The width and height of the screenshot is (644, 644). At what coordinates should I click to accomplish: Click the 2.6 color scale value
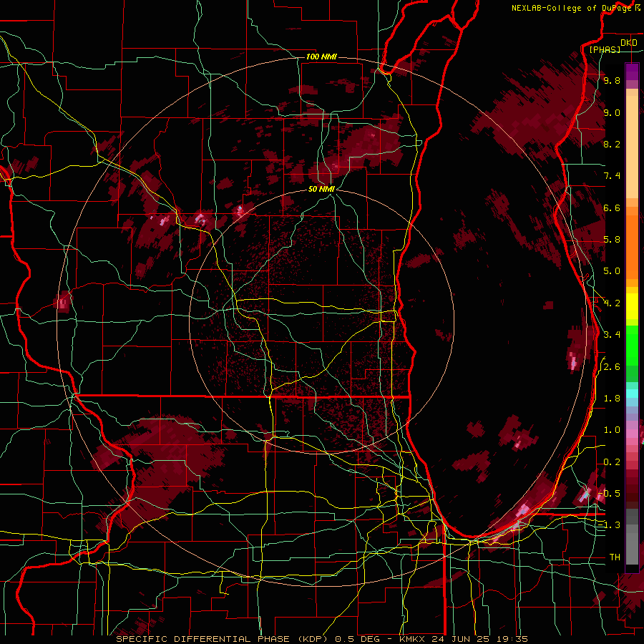click(x=612, y=367)
